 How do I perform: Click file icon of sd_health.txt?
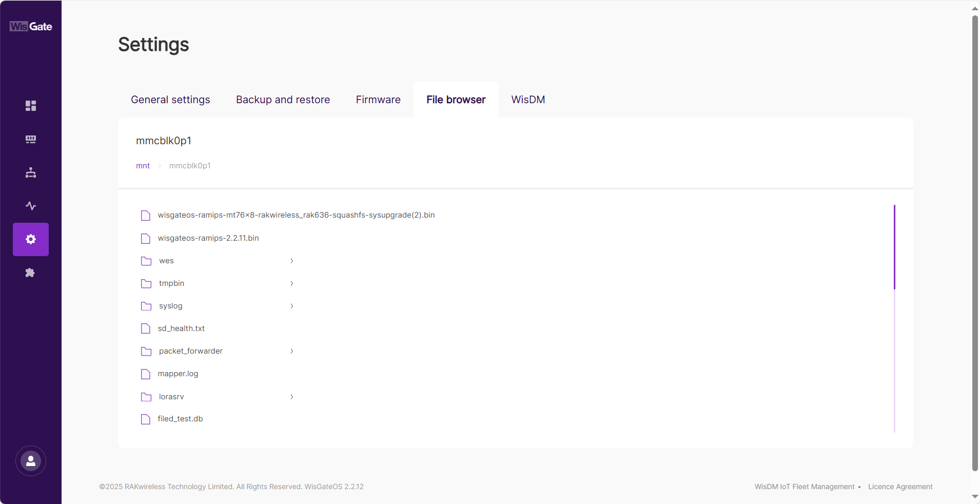146,328
